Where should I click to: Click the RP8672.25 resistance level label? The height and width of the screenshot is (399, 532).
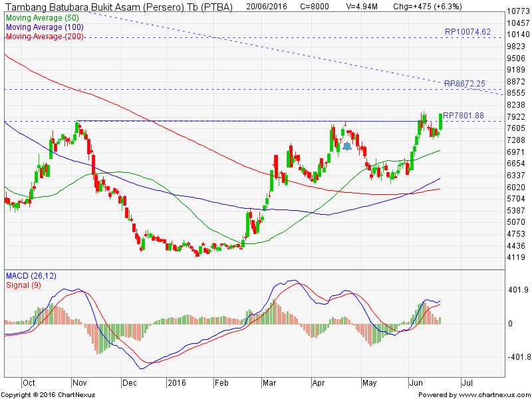tap(465, 84)
